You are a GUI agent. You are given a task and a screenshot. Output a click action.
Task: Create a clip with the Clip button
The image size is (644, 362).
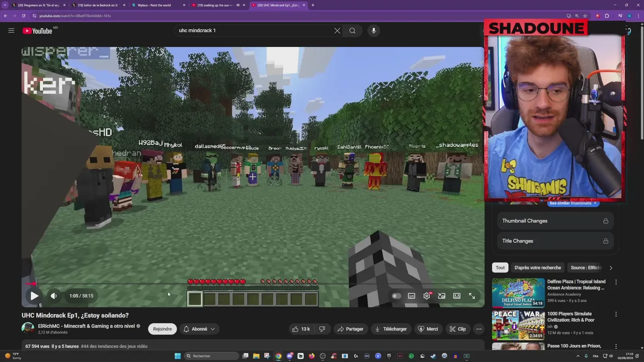pos(457,329)
